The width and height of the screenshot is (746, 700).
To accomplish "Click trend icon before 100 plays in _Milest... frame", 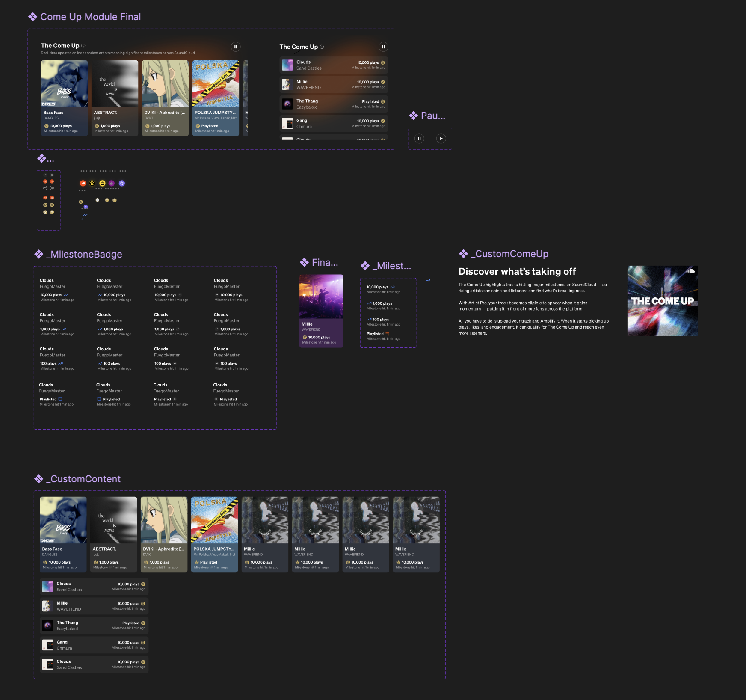I will [x=369, y=320].
